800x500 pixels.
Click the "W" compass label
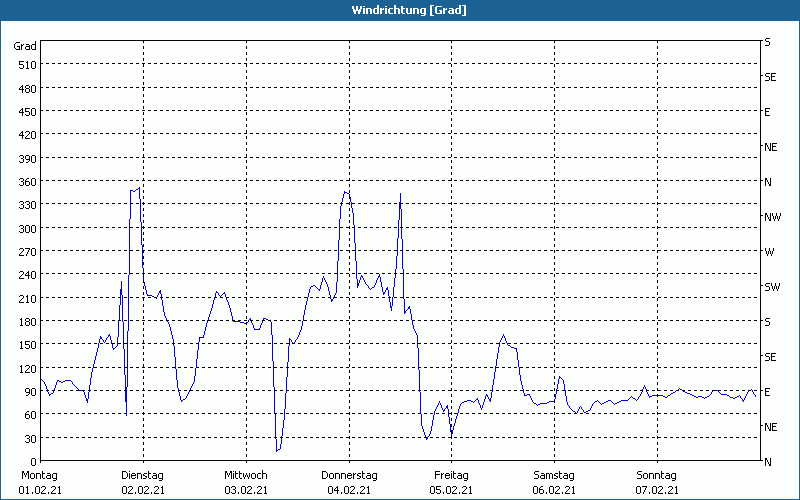(x=769, y=252)
